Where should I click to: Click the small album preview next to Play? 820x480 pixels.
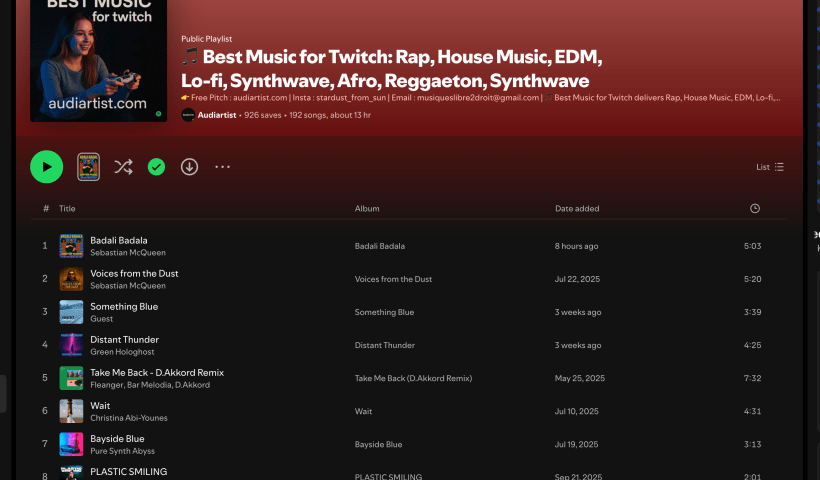(89, 167)
